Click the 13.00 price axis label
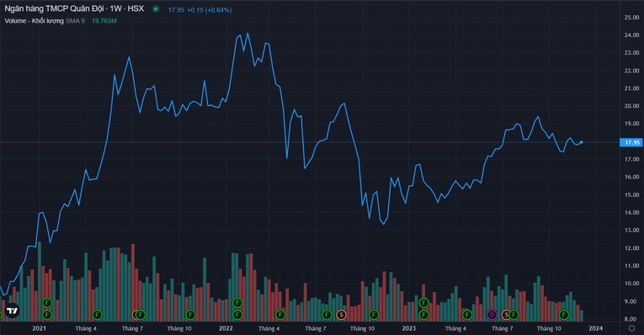This screenshot has height=335, width=644. point(631,231)
